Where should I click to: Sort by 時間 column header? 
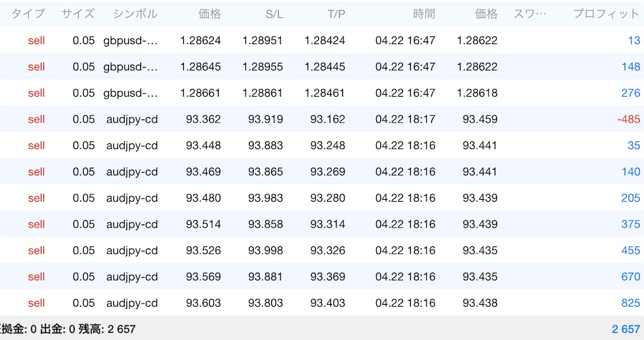coord(424,14)
